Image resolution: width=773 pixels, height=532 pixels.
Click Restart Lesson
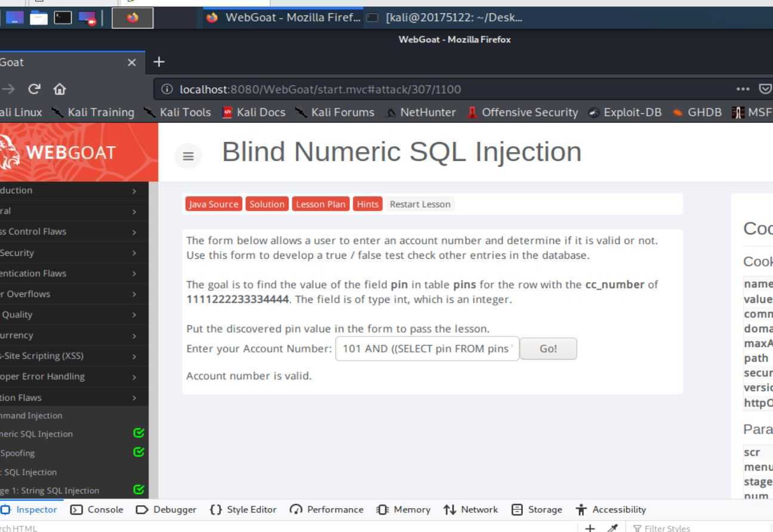420,204
